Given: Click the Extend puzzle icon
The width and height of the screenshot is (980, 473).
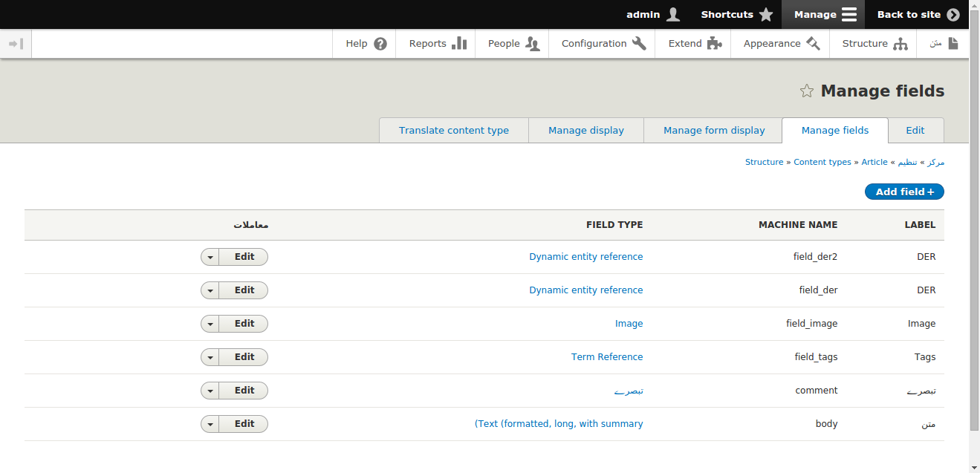Looking at the screenshot, I should pyautogui.click(x=715, y=43).
